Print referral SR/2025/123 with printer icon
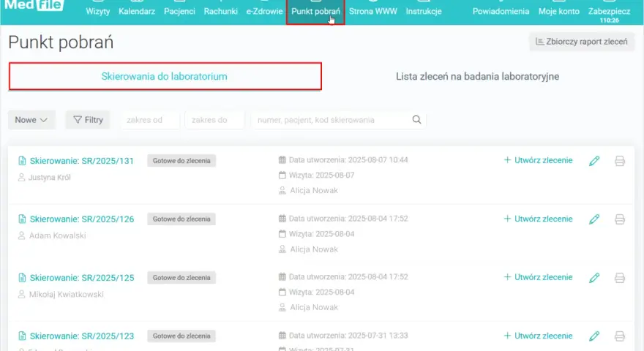The height and width of the screenshot is (351, 644). tap(620, 336)
